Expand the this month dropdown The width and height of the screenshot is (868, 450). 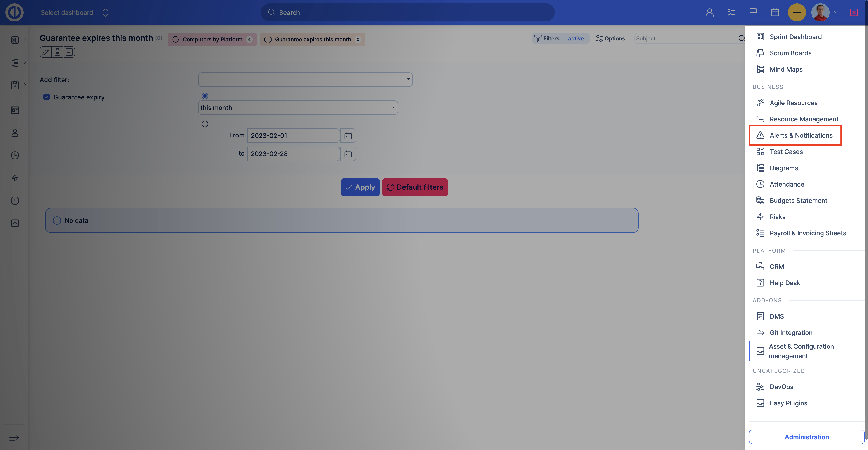point(298,108)
